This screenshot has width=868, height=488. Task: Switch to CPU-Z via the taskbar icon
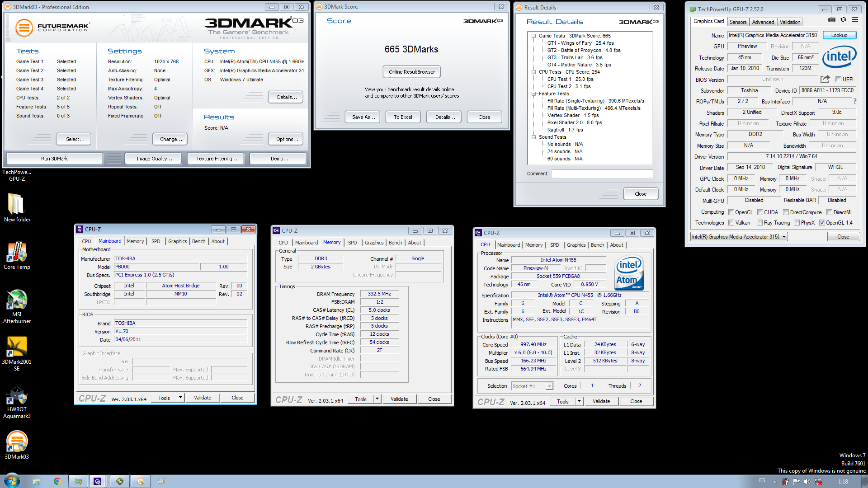(x=98, y=481)
